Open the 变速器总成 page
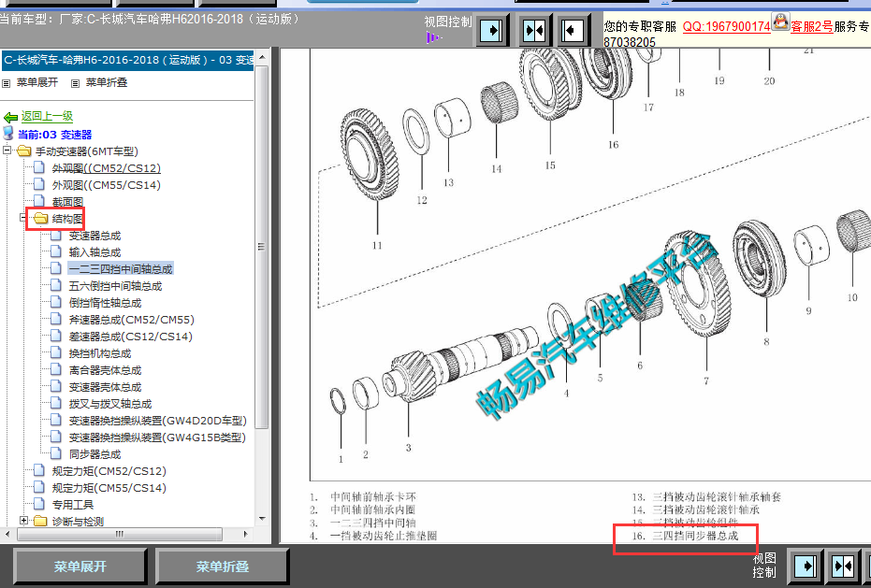 94,236
